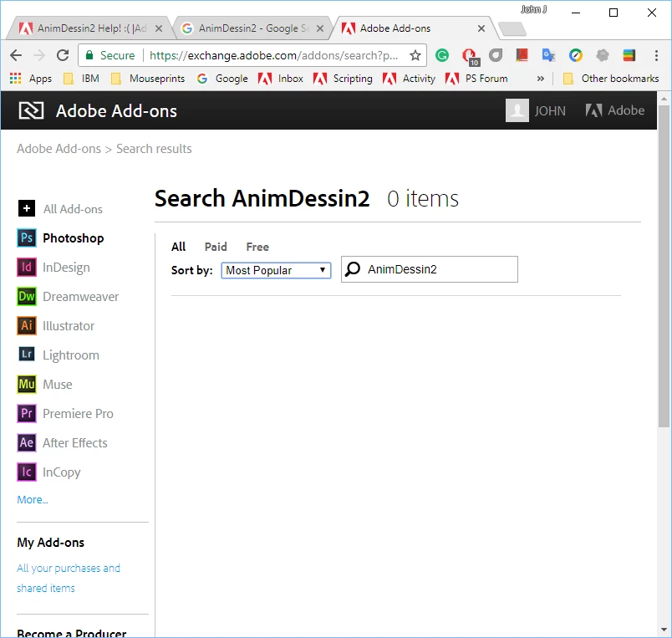
Task: Expand hidden bookmarks with the chevron
Action: pos(541,79)
